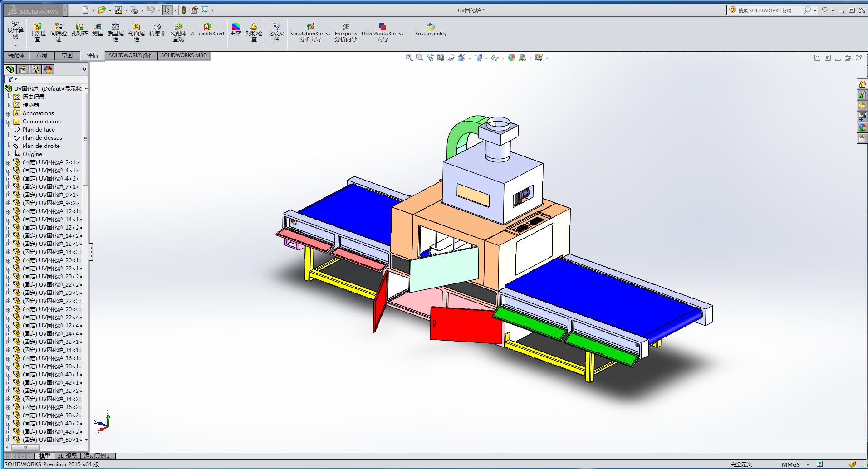
Task: Select Plan de face in the tree
Action: click(x=39, y=130)
